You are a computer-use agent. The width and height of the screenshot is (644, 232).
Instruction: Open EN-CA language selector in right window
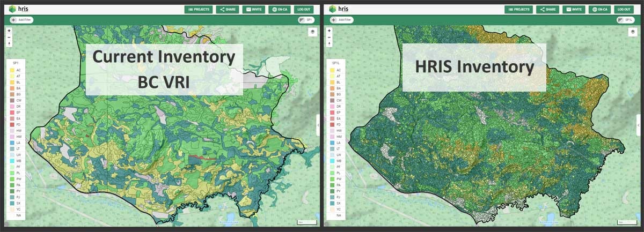(599, 9)
